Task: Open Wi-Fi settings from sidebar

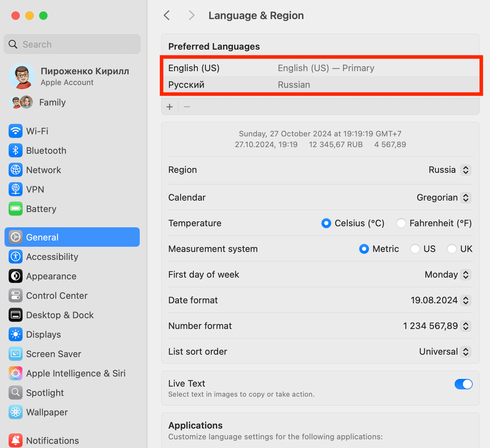Action: point(37,131)
